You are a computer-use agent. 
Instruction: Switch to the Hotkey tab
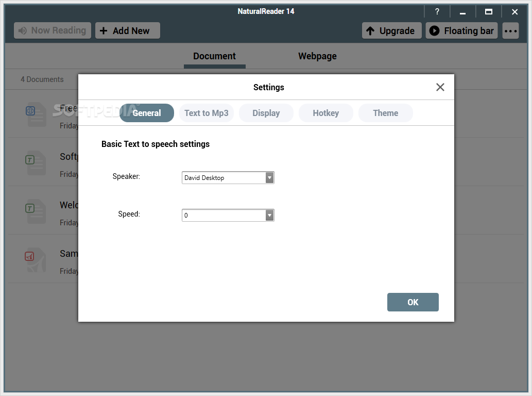325,113
